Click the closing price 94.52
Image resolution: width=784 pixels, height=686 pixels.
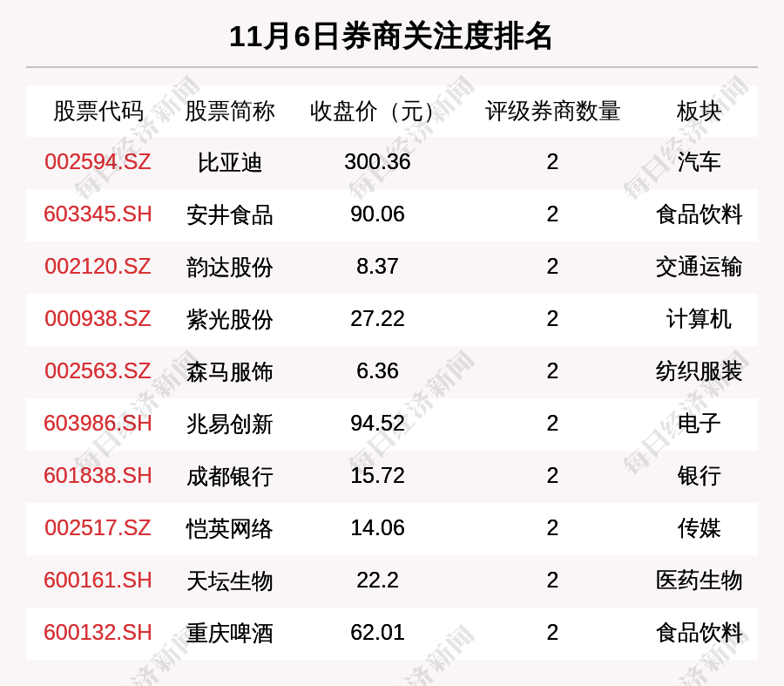[x=377, y=424]
